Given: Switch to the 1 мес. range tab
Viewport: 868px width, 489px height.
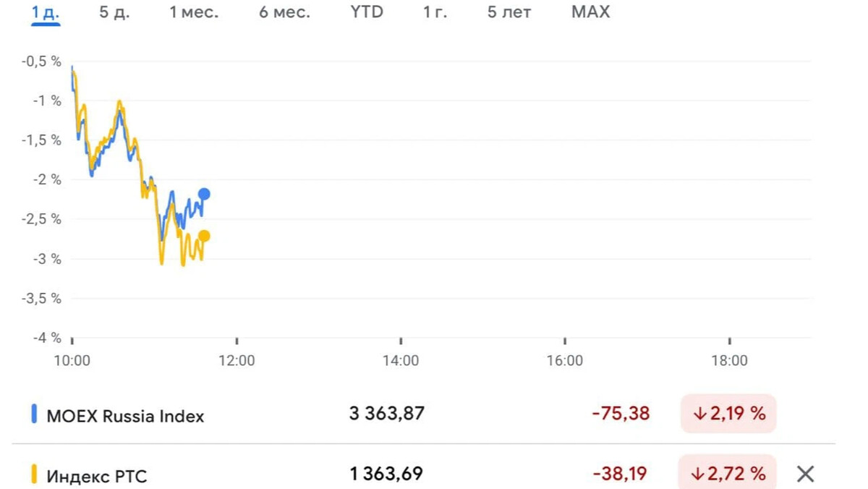Looking at the screenshot, I should [194, 12].
